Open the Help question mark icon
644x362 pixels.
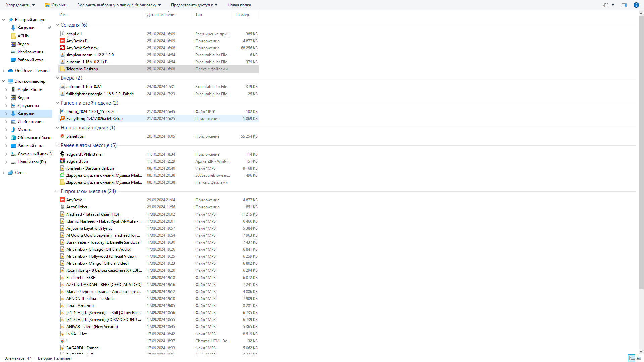(636, 5)
